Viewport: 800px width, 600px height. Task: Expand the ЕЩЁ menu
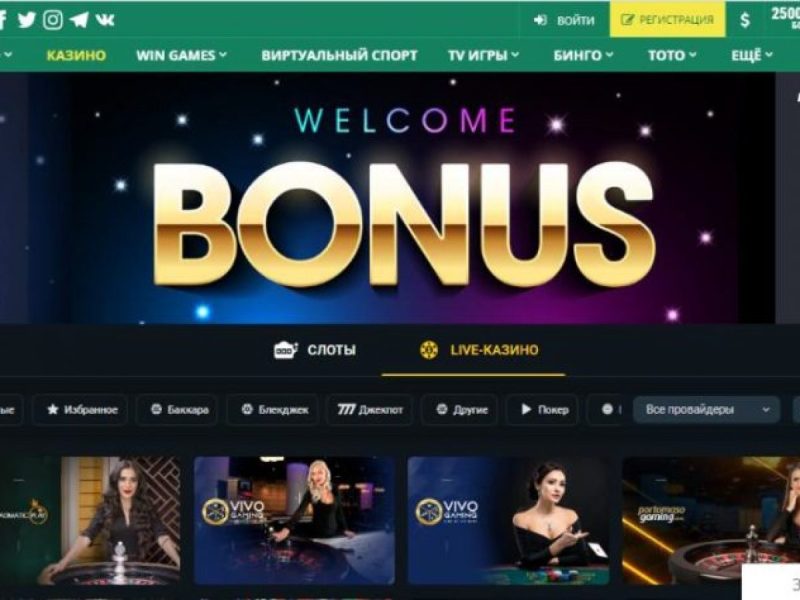tap(752, 55)
